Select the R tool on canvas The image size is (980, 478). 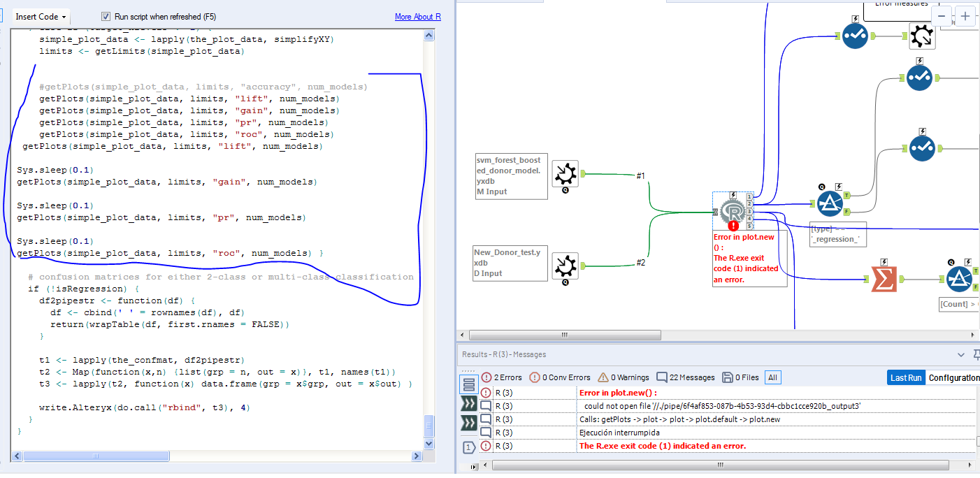click(x=733, y=211)
